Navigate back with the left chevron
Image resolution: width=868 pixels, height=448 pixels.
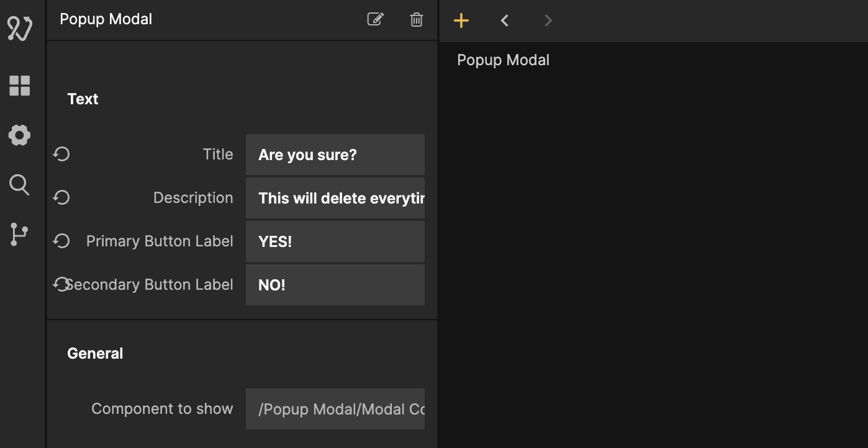[505, 20]
